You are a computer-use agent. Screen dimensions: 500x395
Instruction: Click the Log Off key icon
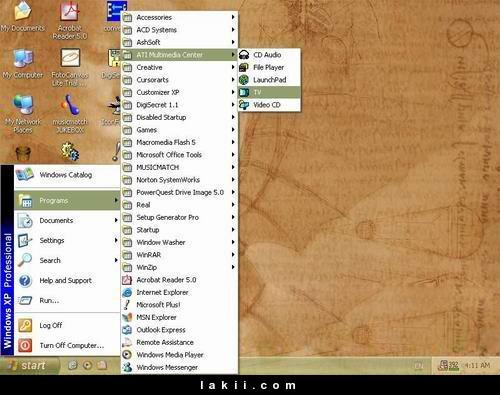click(x=25, y=325)
